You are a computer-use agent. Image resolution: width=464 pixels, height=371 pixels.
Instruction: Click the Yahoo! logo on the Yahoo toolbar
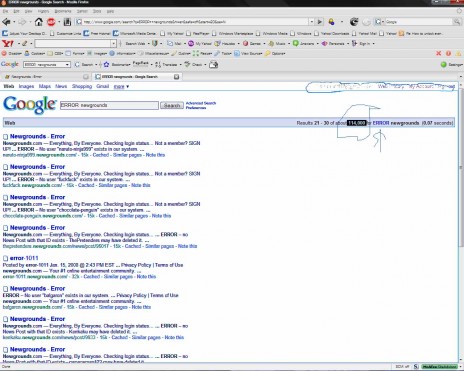click(7, 43)
